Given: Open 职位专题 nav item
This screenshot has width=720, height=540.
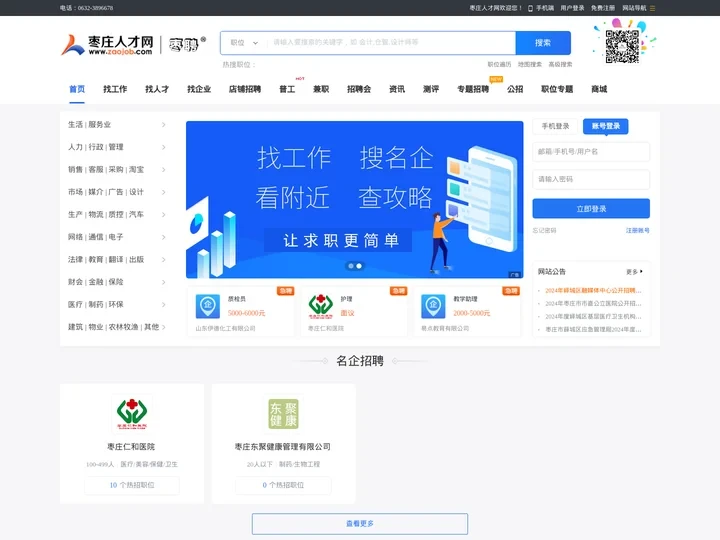Looking at the screenshot, I should (557, 89).
